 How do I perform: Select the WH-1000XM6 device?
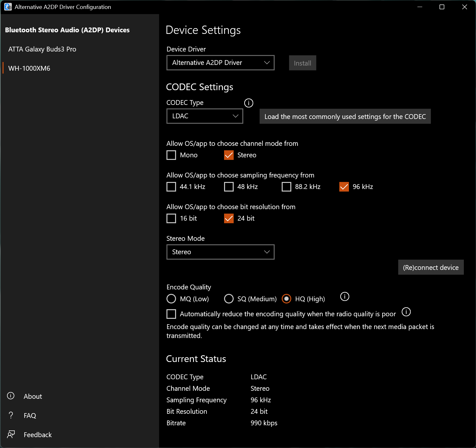[x=29, y=68]
